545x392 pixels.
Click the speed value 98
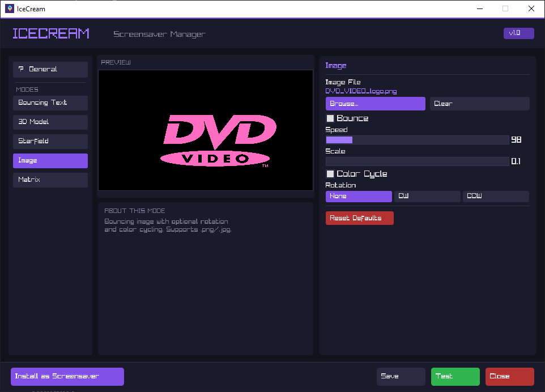pos(516,140)
